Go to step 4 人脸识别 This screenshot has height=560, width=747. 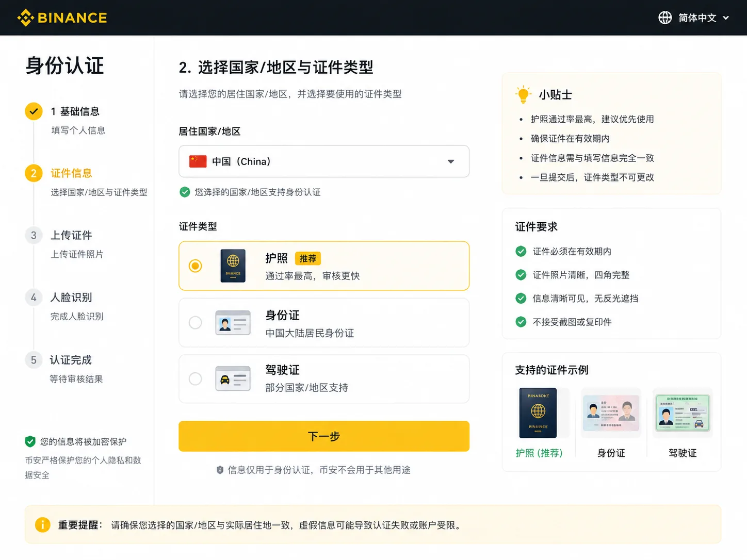tap(71, 298)
